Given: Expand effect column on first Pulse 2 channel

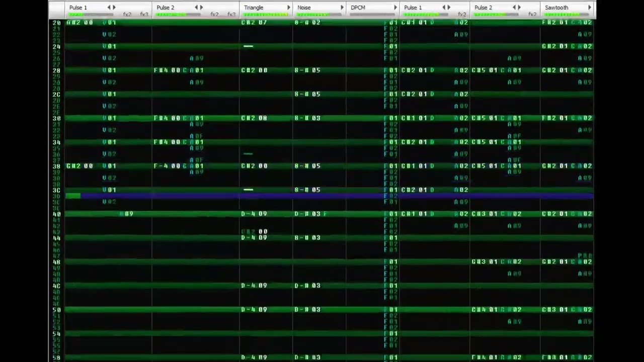Looking at the screenshot, I should pos(202,8).
